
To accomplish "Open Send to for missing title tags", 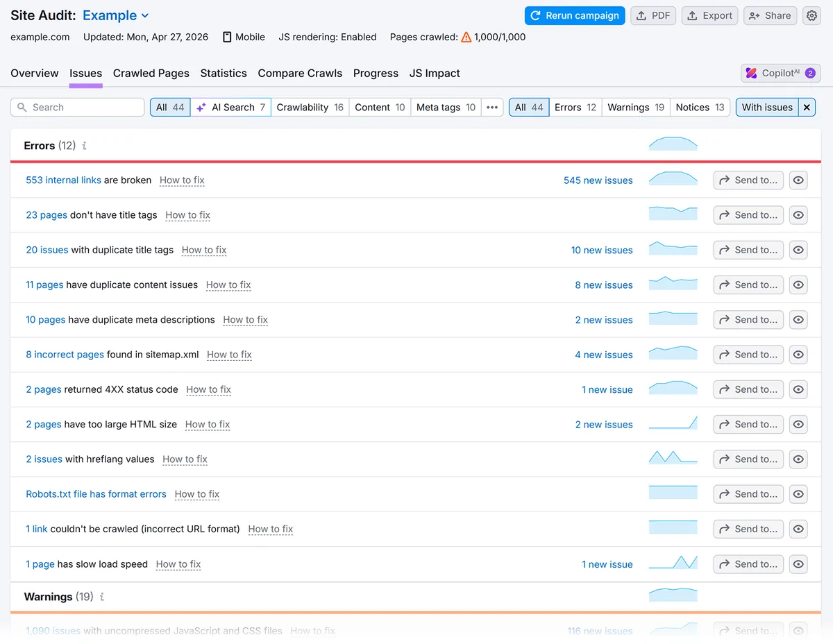I will tap(748, 215).
